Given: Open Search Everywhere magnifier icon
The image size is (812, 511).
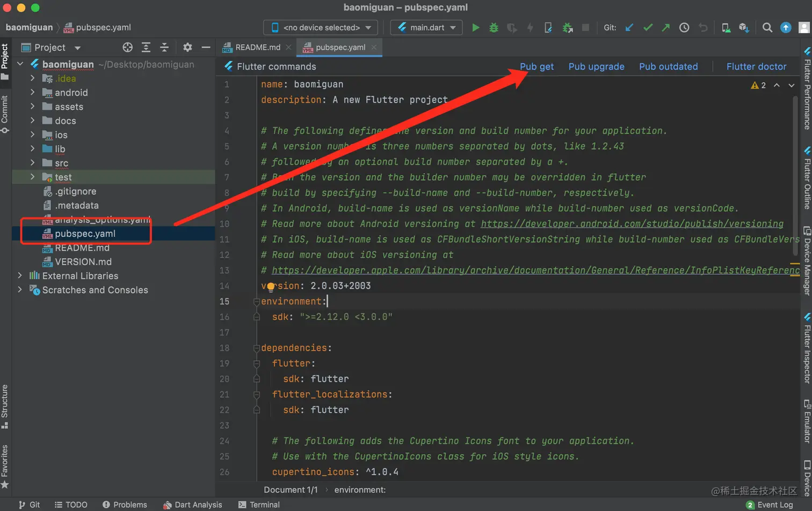Looking at the screenshot, I should [767, 27].
